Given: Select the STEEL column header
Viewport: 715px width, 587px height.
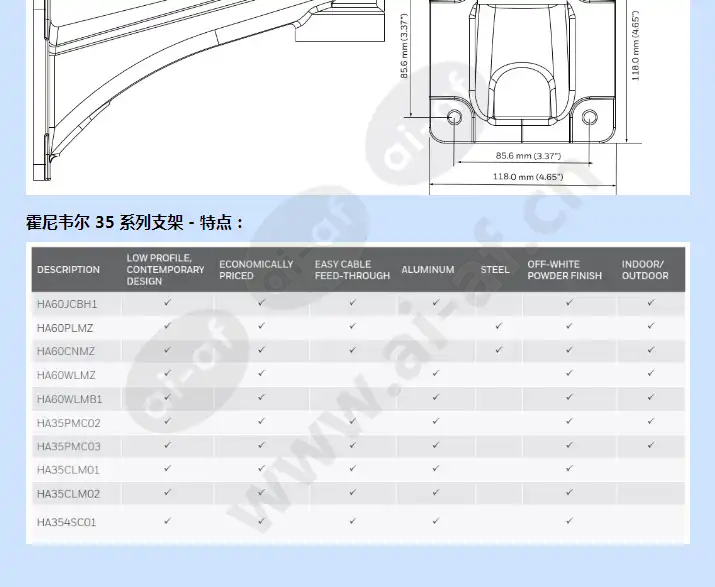Looking at the screenshot, I should [x=495, y=270].
